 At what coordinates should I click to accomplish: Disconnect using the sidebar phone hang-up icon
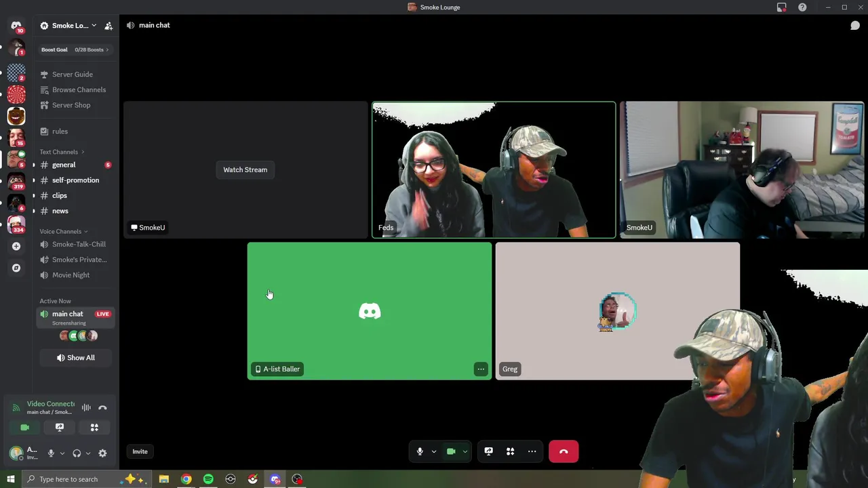[x=102, y=407]
